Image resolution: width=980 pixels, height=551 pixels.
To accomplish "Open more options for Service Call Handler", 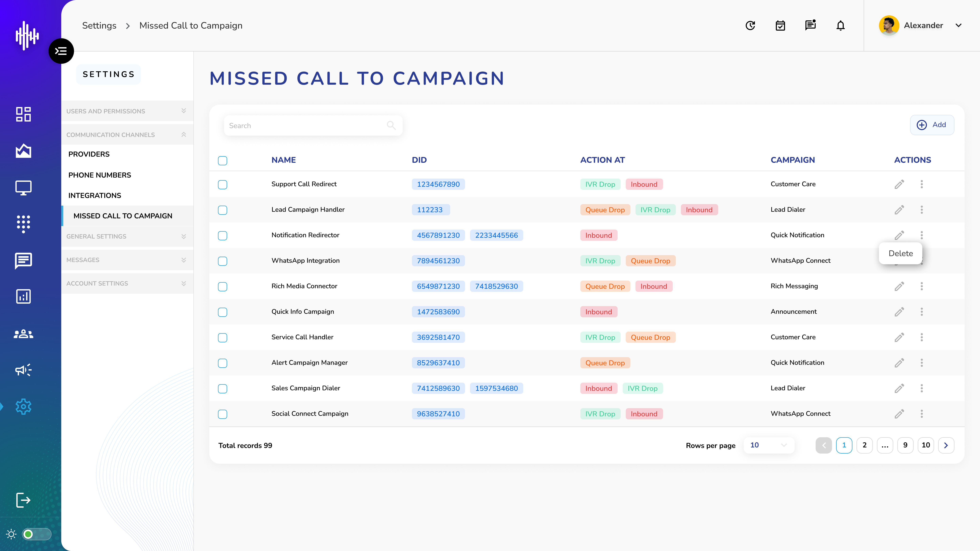I will tap(922, 337).
